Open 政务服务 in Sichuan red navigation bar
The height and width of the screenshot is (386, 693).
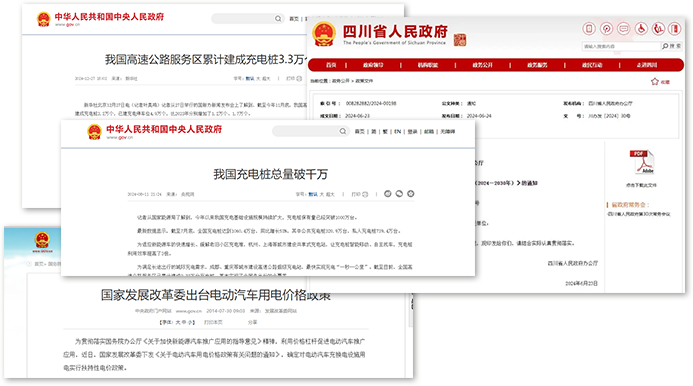[537, 65]
